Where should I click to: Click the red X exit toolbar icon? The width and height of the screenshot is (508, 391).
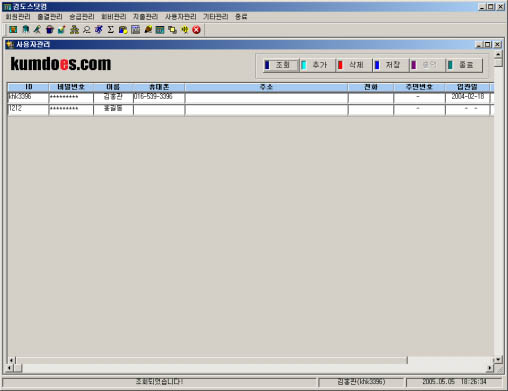[197, 30]
